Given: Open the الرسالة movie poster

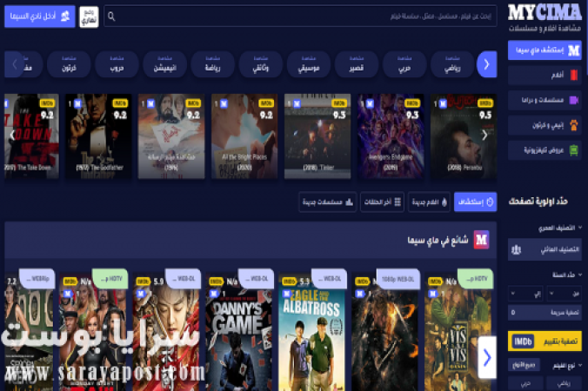Looking at the screenshot, I should [x=171, y=136].
